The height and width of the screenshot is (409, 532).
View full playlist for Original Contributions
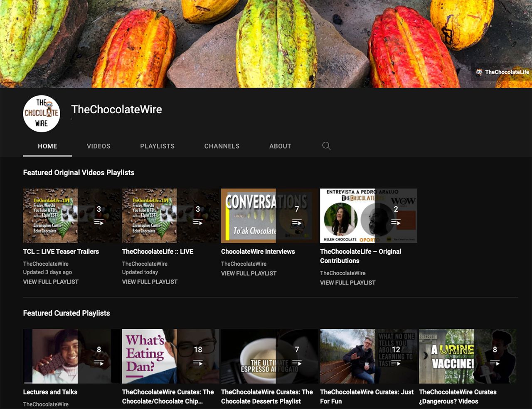pos(347,282)
